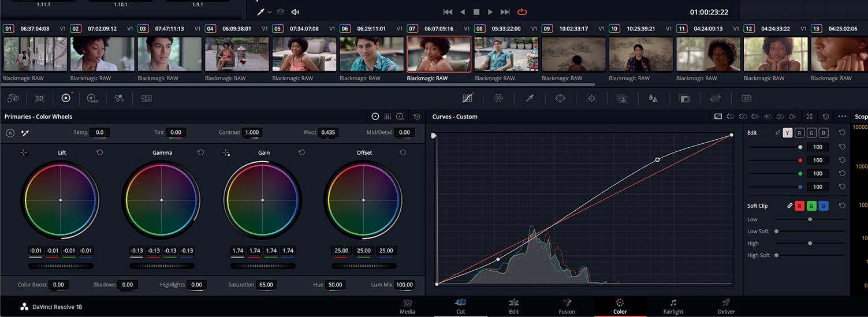This screenshot has height=317, width=868.
Task: Open the Sizing palette
Action: pos(716,98)
